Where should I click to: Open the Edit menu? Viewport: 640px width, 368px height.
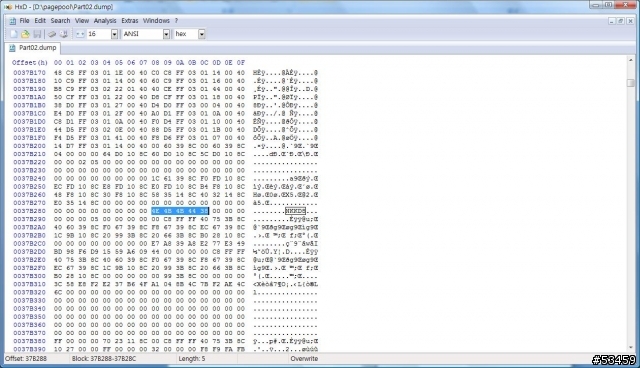[40, 21]
